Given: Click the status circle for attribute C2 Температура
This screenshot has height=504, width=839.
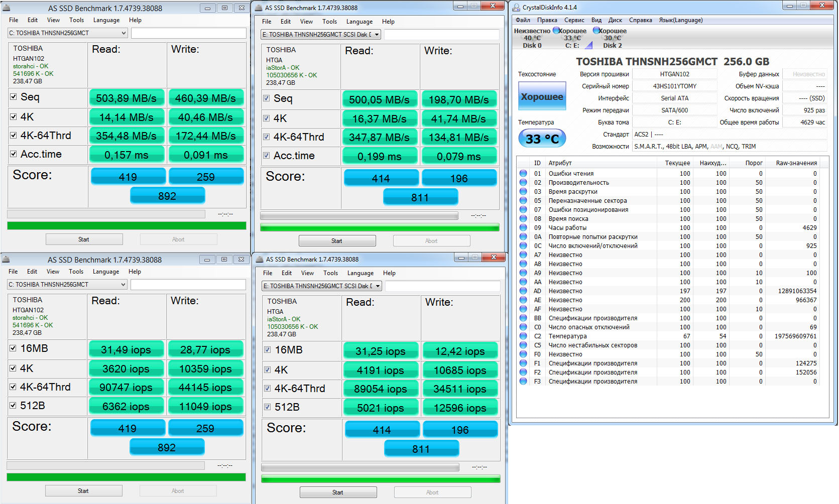Looking at the screenshot, I should (x=523, y=336).
